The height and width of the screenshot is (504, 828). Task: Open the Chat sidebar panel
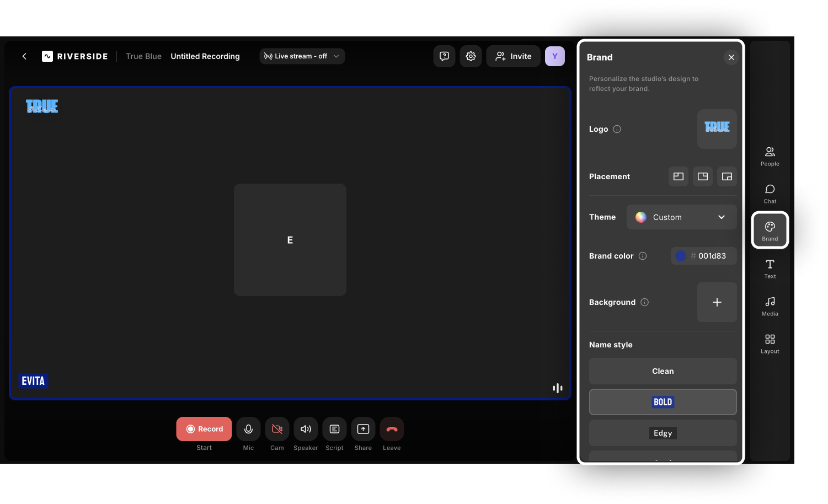pyautogui.click(x=770, y=193)
